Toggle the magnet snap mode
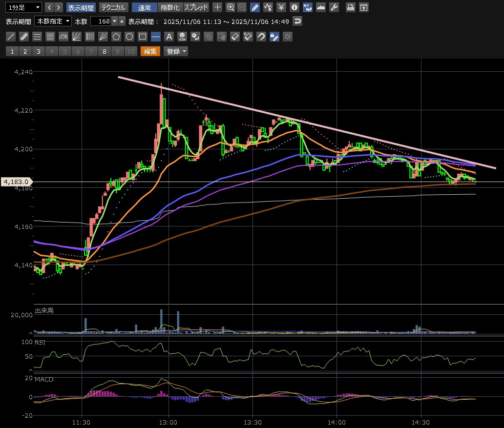 point(261,37)
